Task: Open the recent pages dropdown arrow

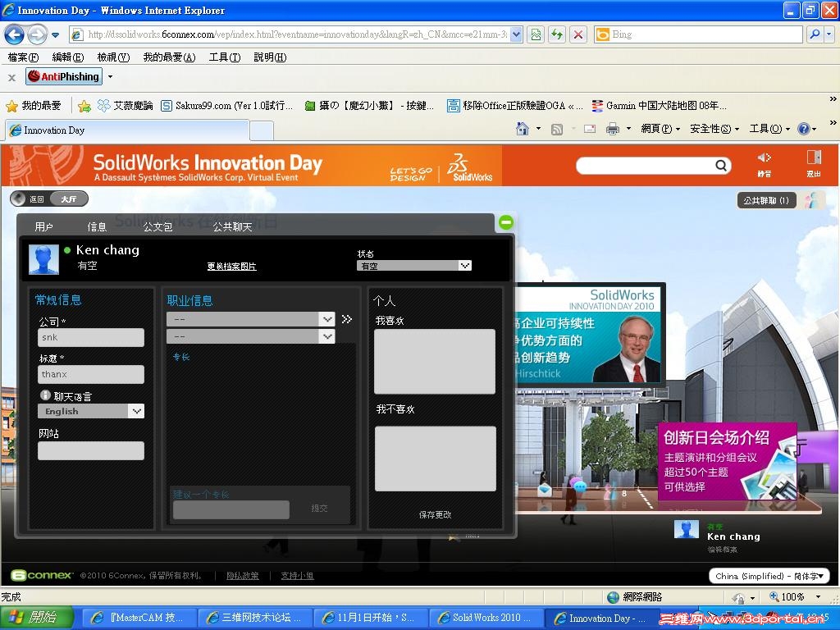Action: 55,35
